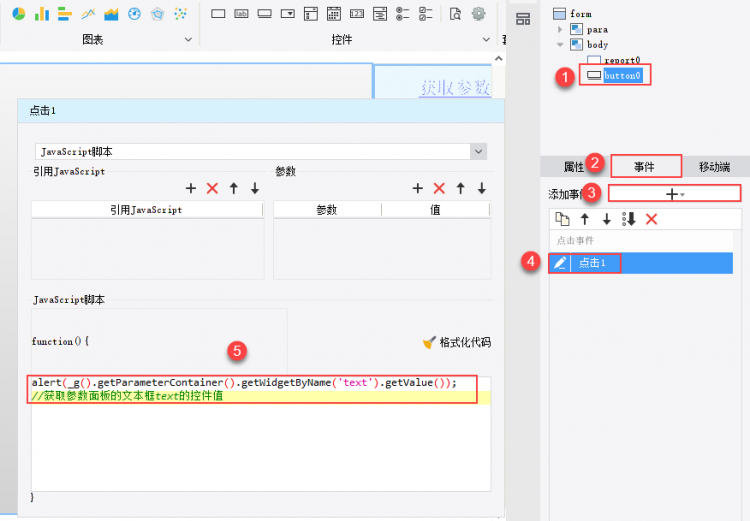This screenshot has height=521, width=750.
Task: Insert a gauge chart
Action: point(134,14)
